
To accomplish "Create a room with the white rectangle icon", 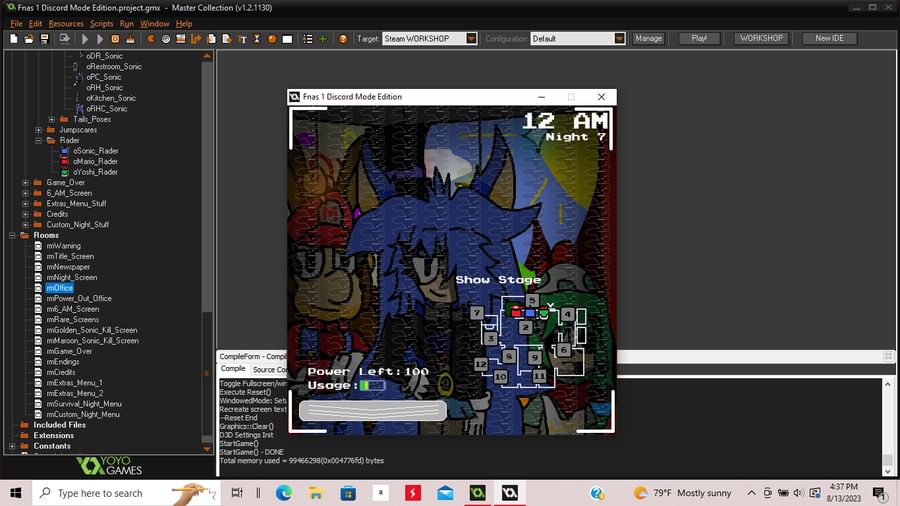I will [288, 39].
